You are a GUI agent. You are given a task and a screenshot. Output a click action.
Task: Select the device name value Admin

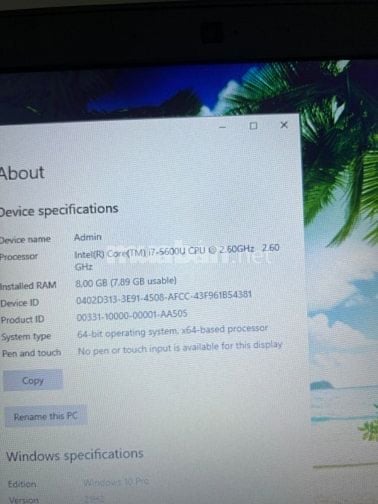coord(88,237)
